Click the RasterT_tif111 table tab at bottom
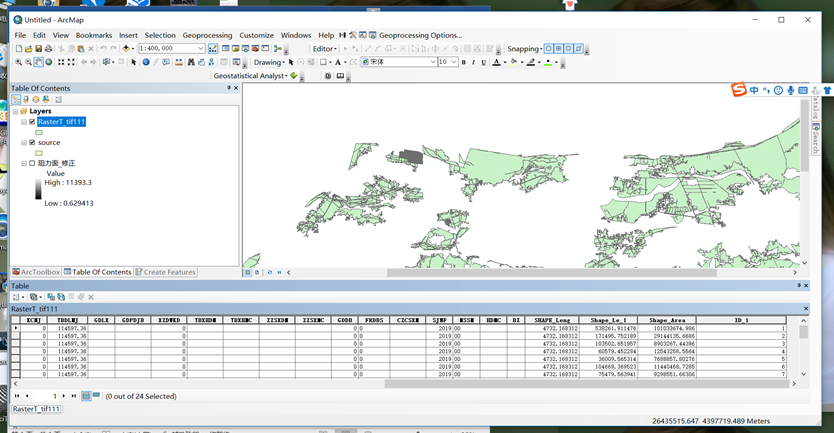 (x=36, y=409)
